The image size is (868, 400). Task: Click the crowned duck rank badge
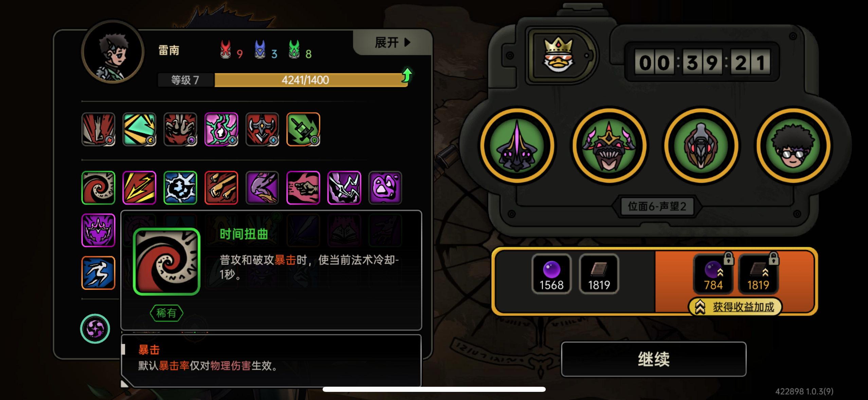[x=559, y=55]
